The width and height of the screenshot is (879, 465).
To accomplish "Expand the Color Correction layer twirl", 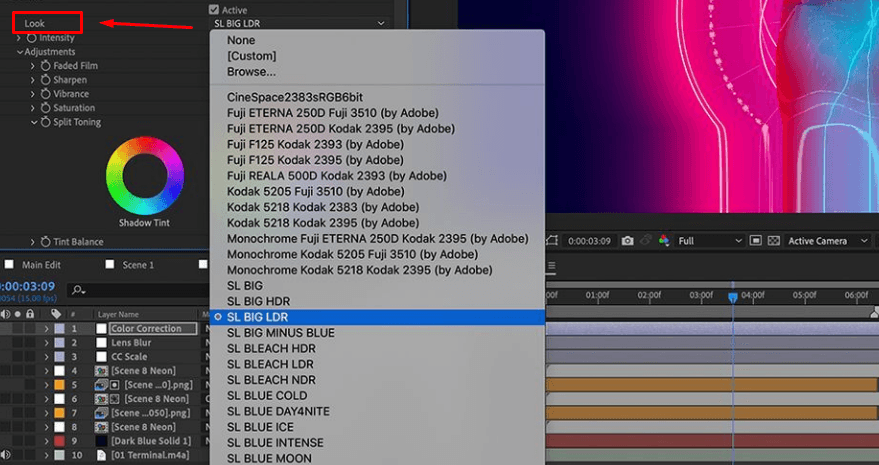I will (x=47, y=329).
